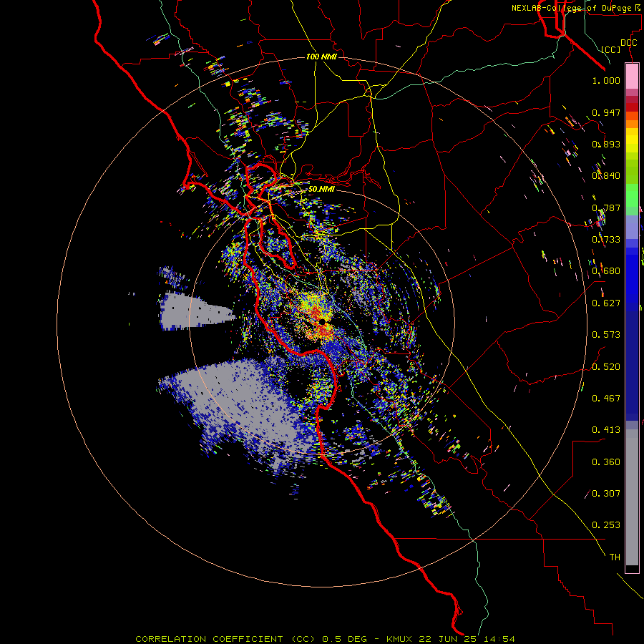Select the 0.893 legend value
The width and height of the screenshot is (644, 644).
[x=606, y=144]
